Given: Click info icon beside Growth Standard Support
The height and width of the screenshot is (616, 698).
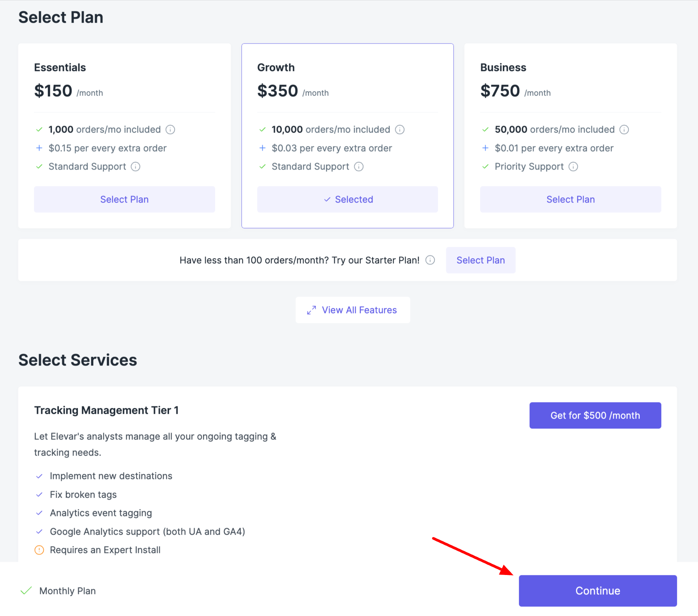Looking at the screenshot, I should point(359,167).
